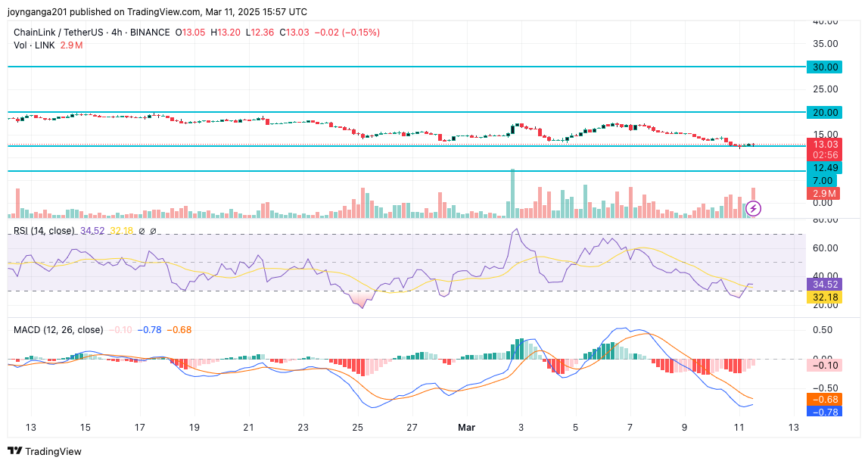Click date 25 on the time axis
This screenshot has height=464, width=868.
[x=358, y=428]
